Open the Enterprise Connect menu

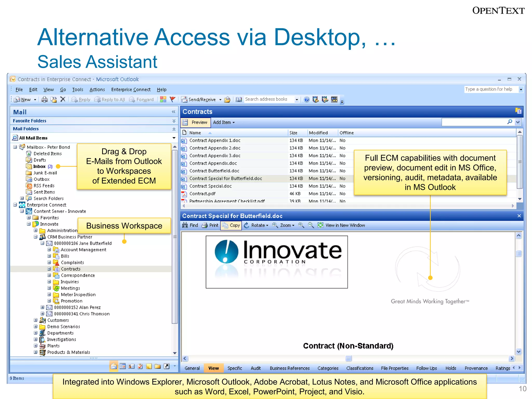coord(131,90)
